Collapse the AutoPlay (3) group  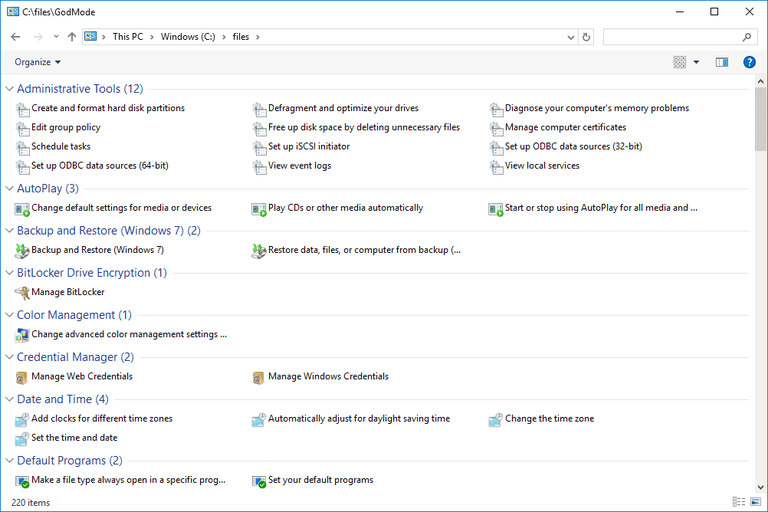(x=9, y=189)
